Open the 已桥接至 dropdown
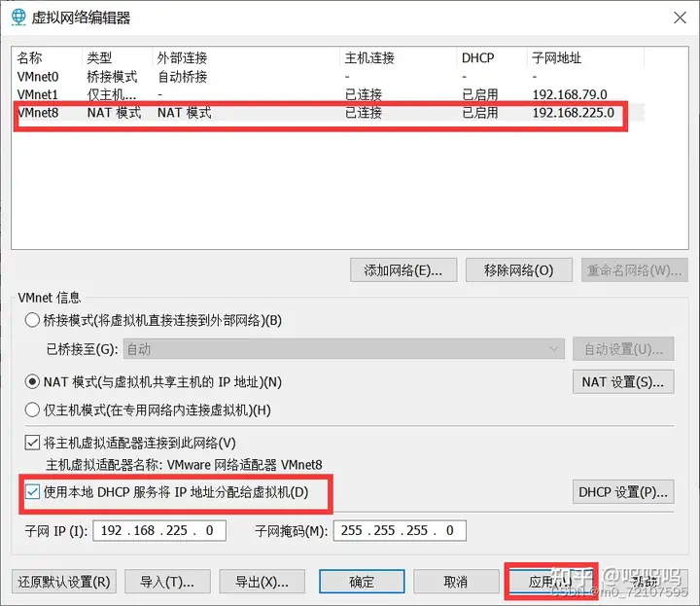The height and width of the screenshot is (606, 700). click(x=344, y=349)
